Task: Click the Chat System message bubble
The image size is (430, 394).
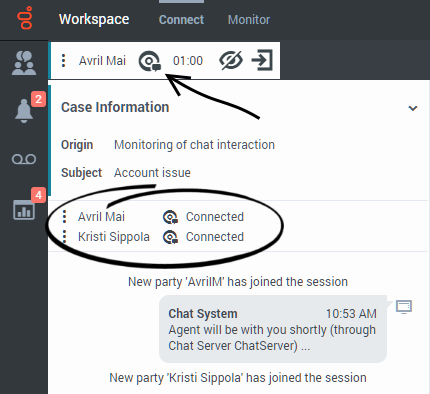Action: (273, 329)
